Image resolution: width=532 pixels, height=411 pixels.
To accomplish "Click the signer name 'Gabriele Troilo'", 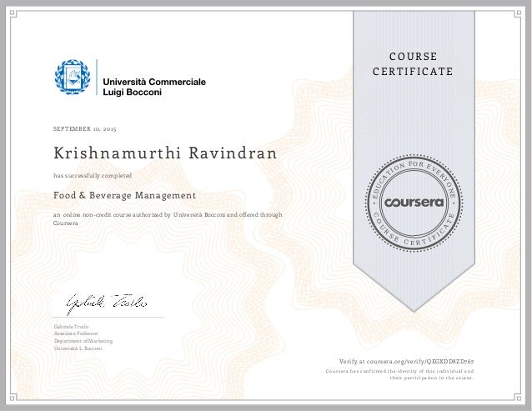I will (x=71, y=327).
